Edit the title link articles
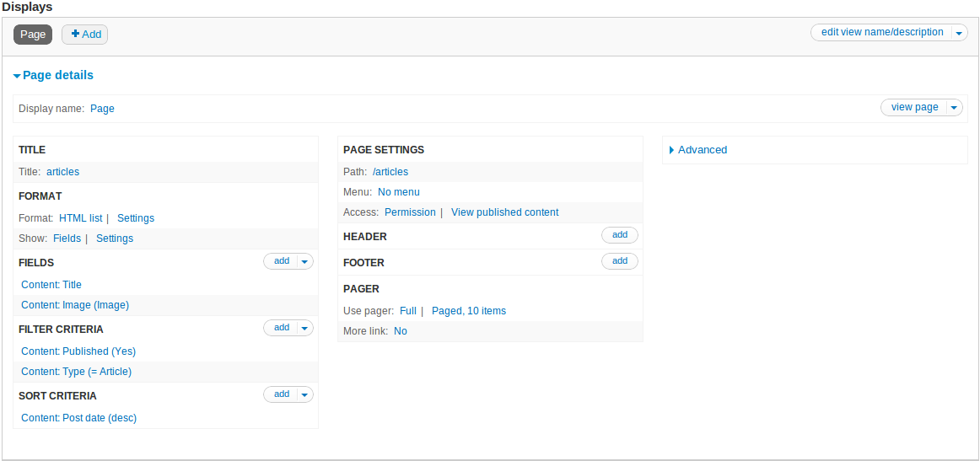980x461 pixels. pyautogui.click(x=62, y=171)
